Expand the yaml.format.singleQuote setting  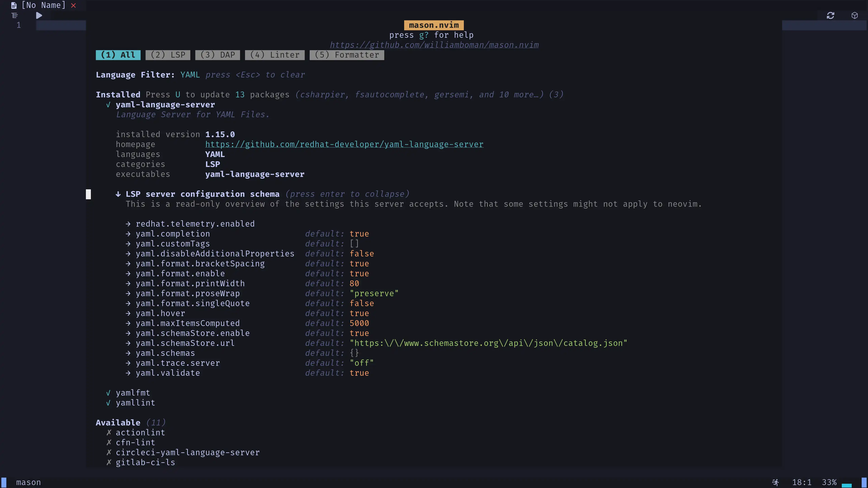point(193,303)
